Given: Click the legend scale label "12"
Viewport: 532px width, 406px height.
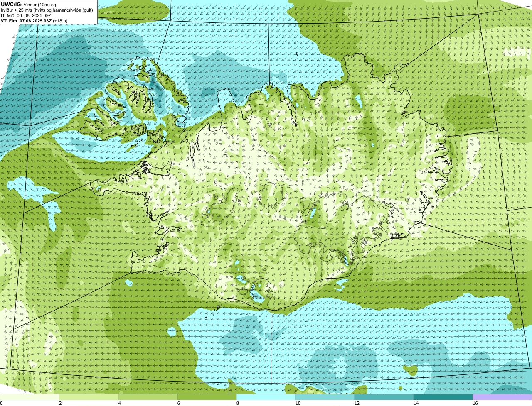Looking at the screenshot, I should coord(357,403).
